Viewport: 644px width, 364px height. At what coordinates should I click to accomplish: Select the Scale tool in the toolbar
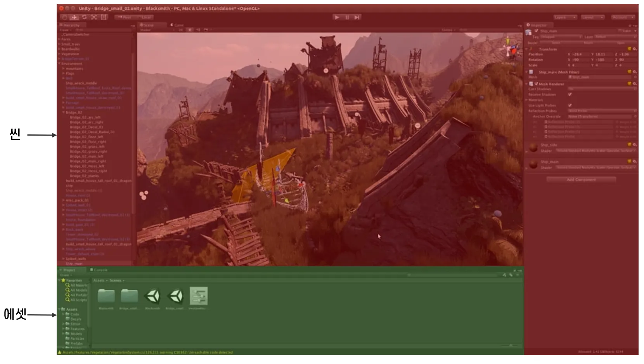[94, 17]
